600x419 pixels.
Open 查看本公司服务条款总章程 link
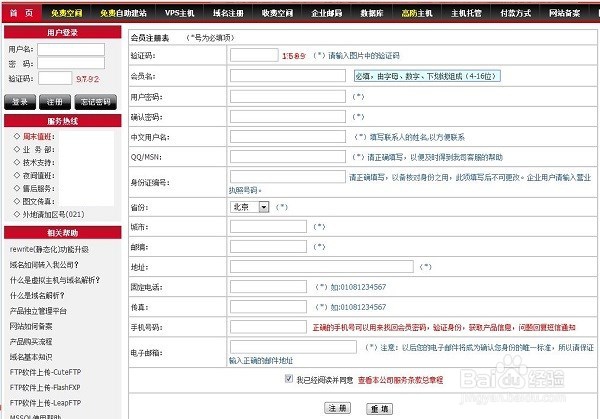point(400,380)
